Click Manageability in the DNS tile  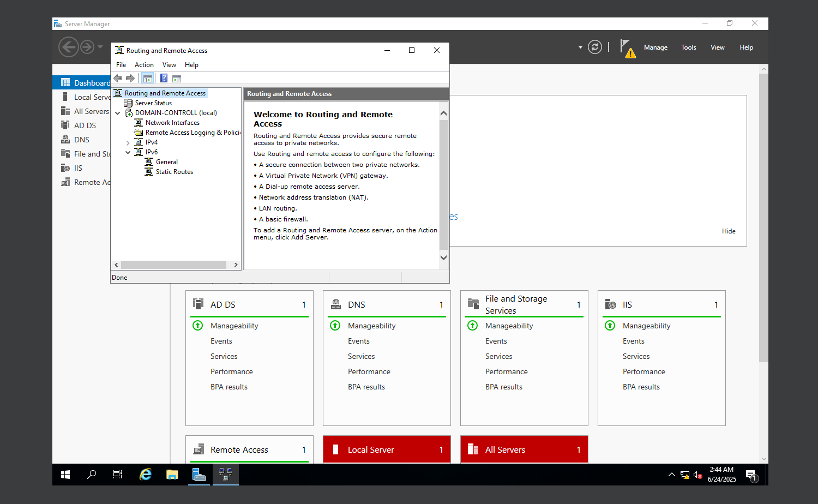[371, 326]
